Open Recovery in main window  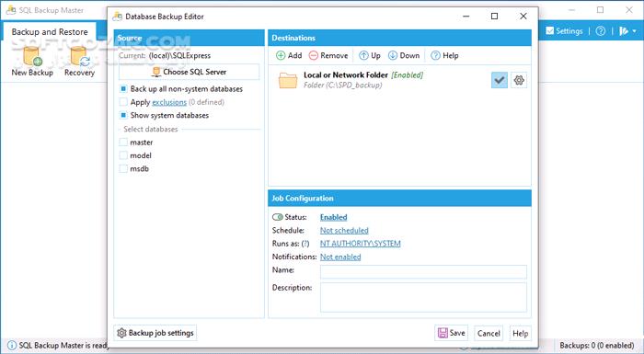point(79,62)
